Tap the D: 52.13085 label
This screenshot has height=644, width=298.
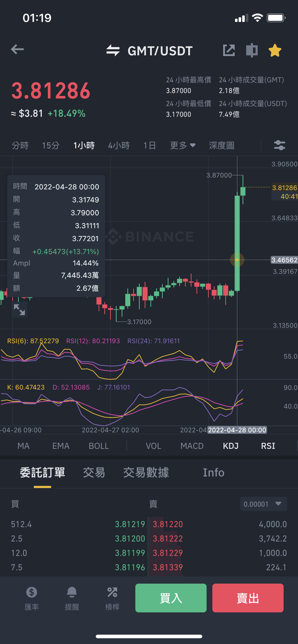pyautogui.click(x=71, y=387)
